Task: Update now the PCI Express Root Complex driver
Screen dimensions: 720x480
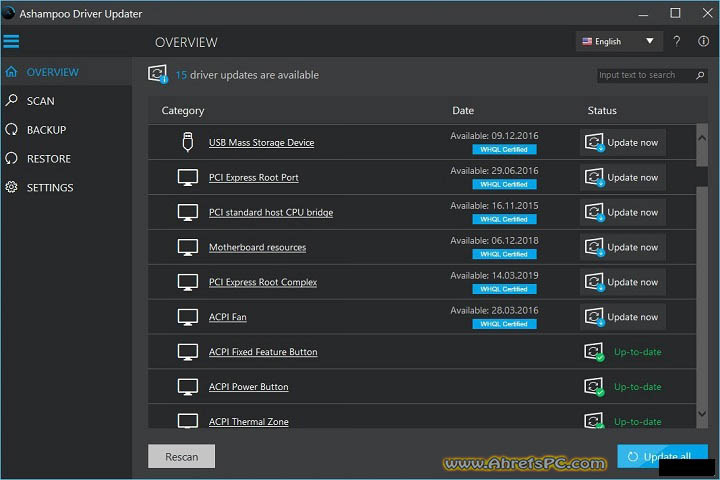Action: point(622,282)
